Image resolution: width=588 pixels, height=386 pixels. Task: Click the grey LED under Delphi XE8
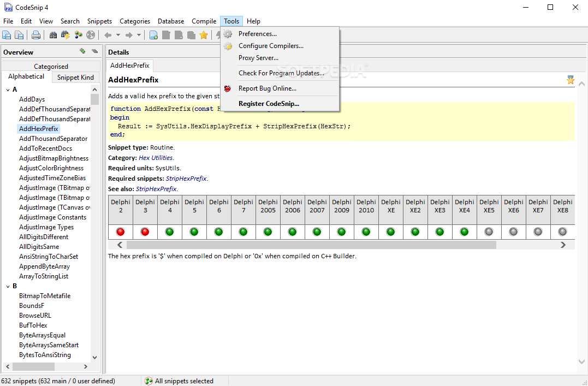click(562, 232)
